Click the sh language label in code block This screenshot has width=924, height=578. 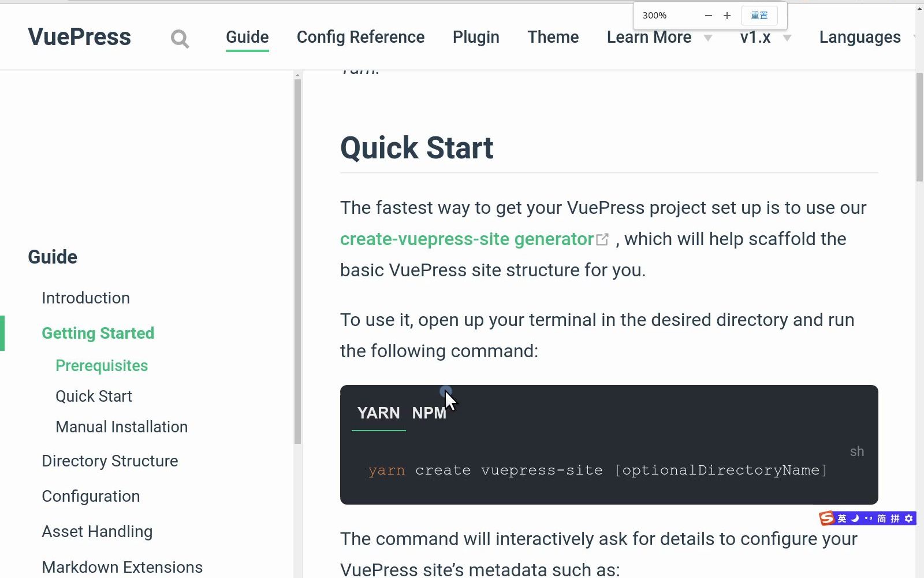coord(857,451)
